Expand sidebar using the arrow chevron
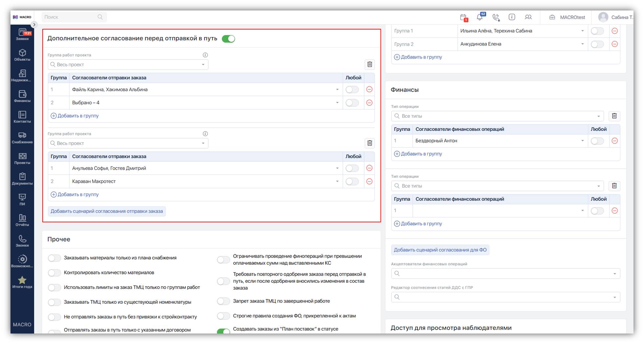The height and width of the screenshot is (344, 644). pos(34,25)
